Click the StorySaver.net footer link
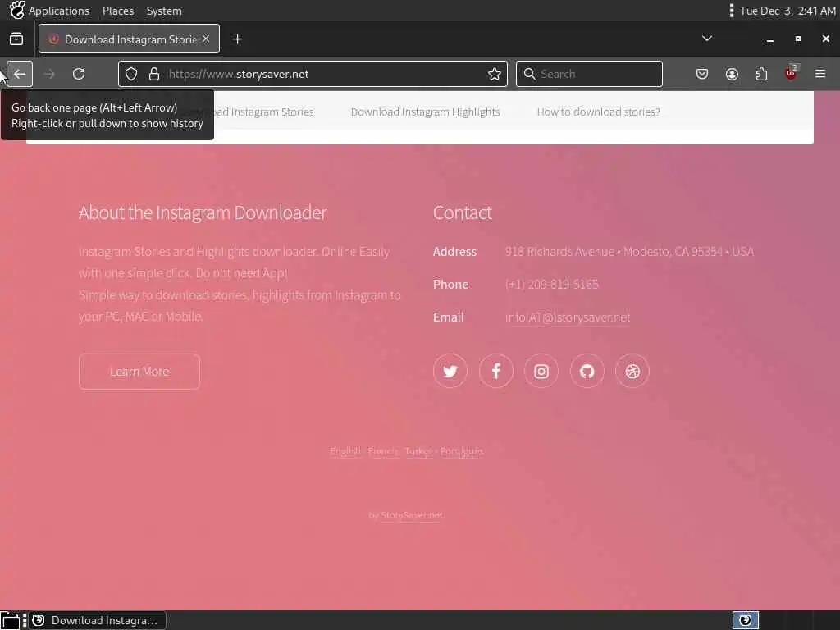This screenshot has width=840, height=630. (413, 515)
